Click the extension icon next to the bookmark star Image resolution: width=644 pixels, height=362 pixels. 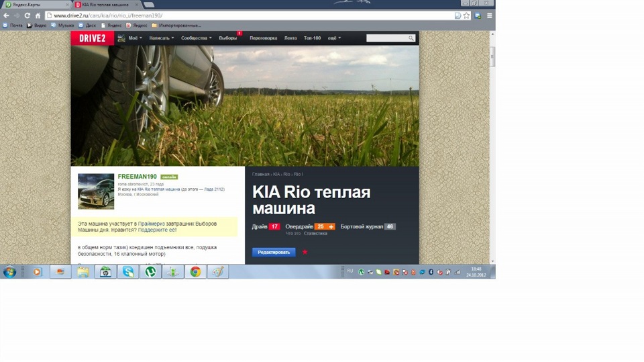pos(478,15)
